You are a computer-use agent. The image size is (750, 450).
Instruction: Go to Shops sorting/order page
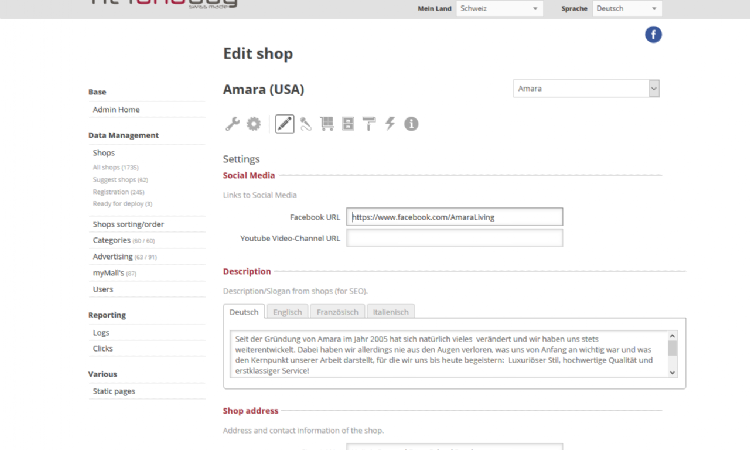pos(128,224)
